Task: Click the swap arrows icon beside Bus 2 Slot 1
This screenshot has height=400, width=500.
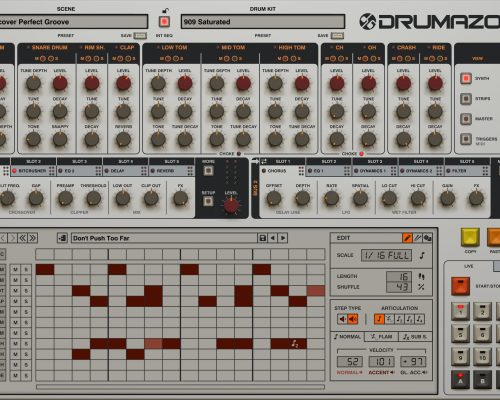Action: tap(264, 161)
